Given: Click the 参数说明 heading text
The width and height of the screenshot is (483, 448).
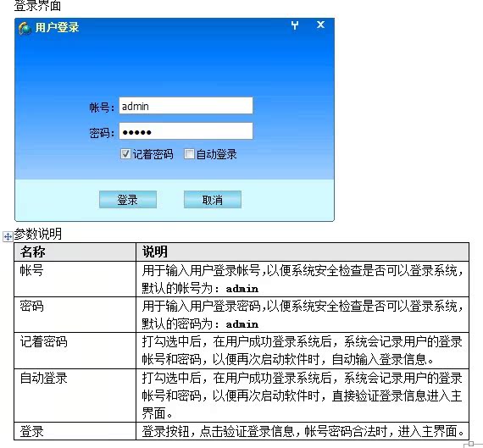Looking at the screenshot, I should click(38, 234).
